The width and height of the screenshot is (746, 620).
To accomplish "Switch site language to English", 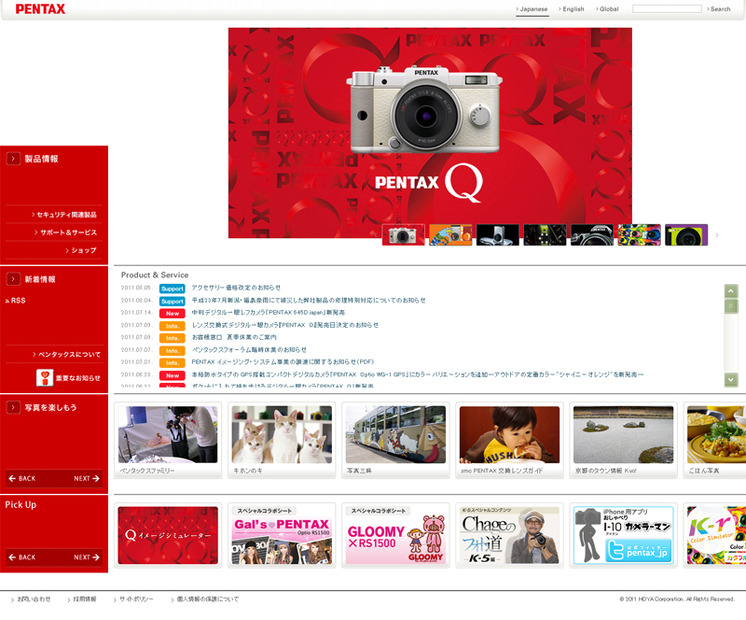I will [x=572, y=9].
